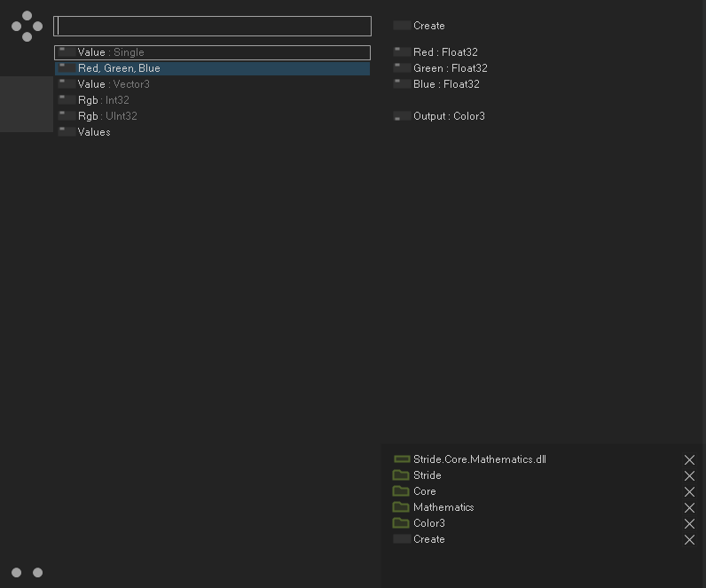Click the 'Red : Float32' input pin
Image resolution: width=706 pixels, height=588 pixels.
coord(445,52)
